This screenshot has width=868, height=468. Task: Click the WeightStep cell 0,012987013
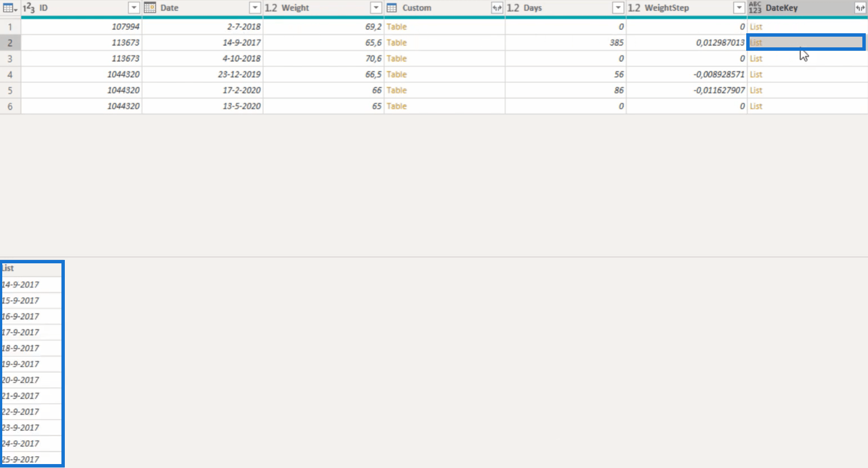pyautogui.click(x=687, y=42)
